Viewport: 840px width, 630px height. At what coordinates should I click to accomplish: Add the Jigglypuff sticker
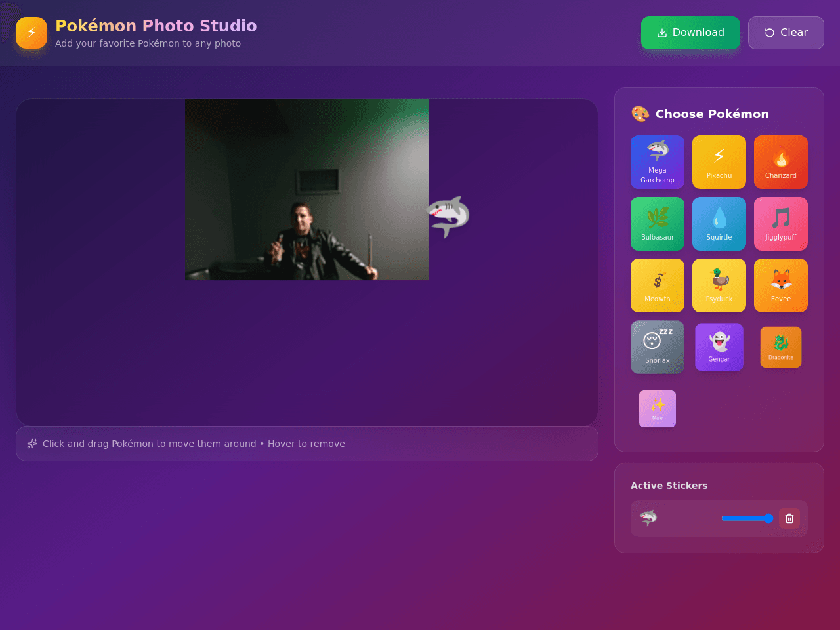[x=781, y=224]
